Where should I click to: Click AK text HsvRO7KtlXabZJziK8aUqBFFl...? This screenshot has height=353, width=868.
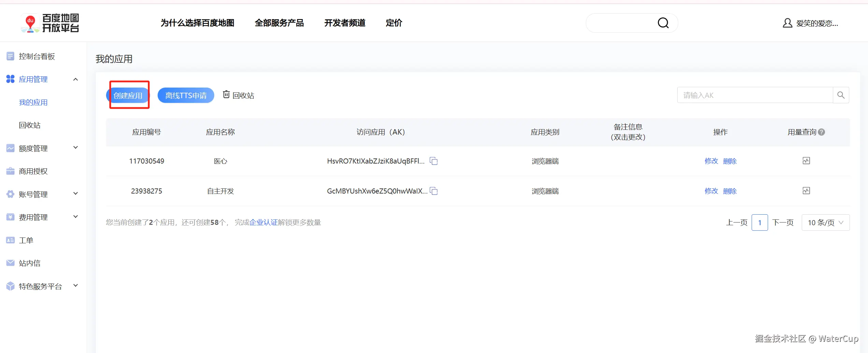[x=376, y=161]
